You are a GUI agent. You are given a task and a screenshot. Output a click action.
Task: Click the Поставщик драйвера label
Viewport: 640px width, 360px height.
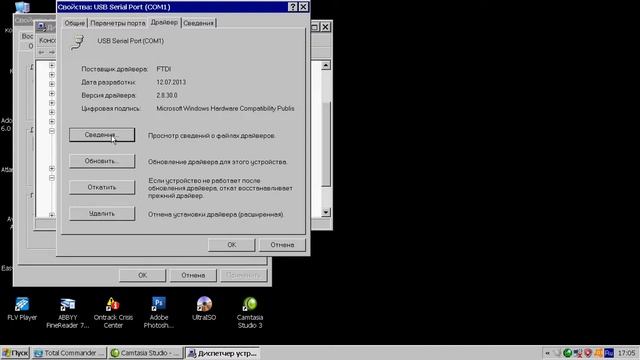pyautogui.click(x=115, y=69)
